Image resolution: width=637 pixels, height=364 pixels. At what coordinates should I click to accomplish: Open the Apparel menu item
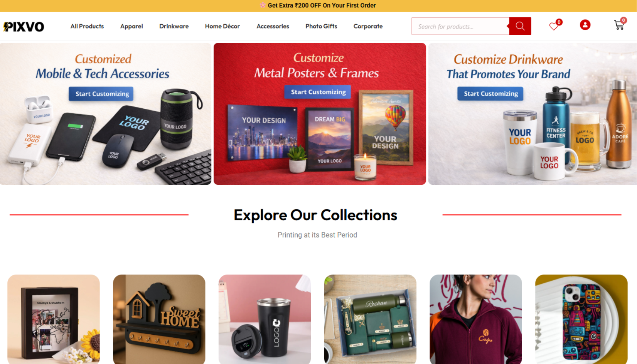pyautogui.click(x=131, y=26)
